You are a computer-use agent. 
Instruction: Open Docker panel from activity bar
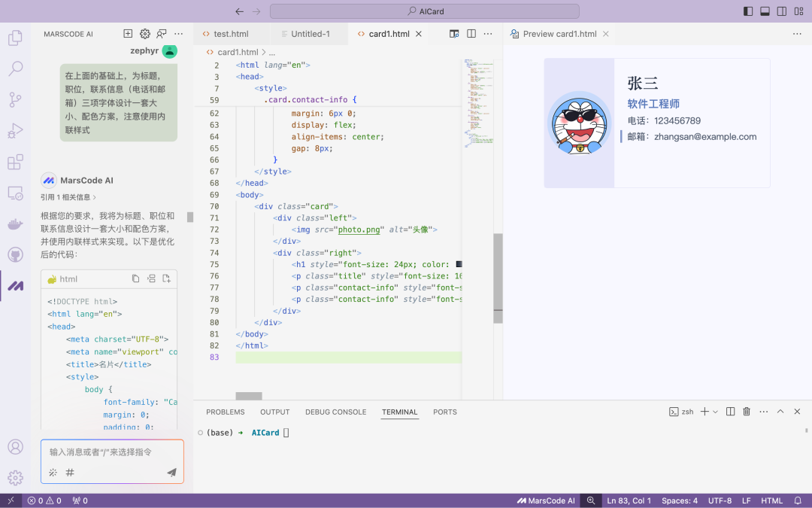point(15,224)
